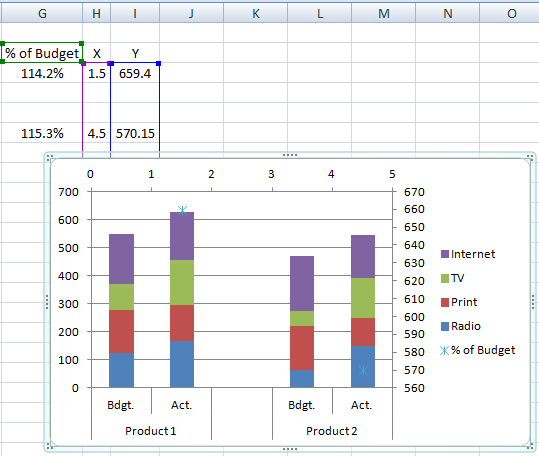
Task: Select column H header
Action: click(x=97, y=13)
